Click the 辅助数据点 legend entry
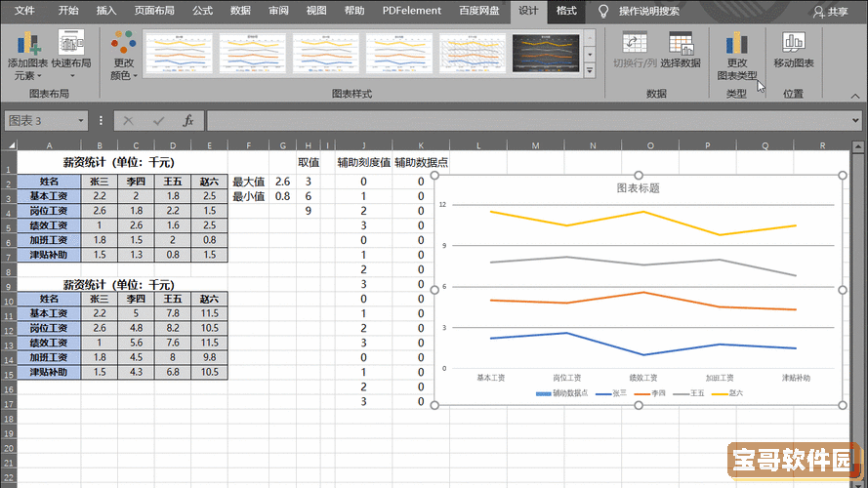Viewport: 868px width, 488px height. (561, 393)
